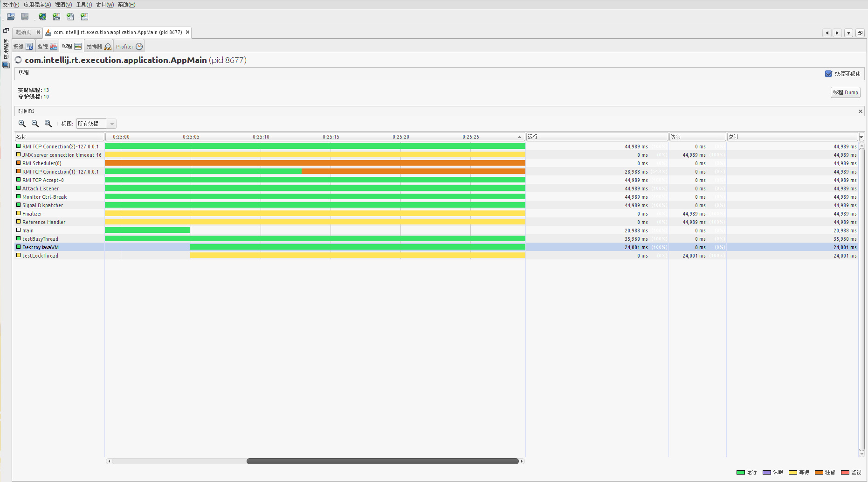The width and height of the screenshot is (868, 482).
Task: Click the yellow state icon of testLockThread
Action: point(19,255)
